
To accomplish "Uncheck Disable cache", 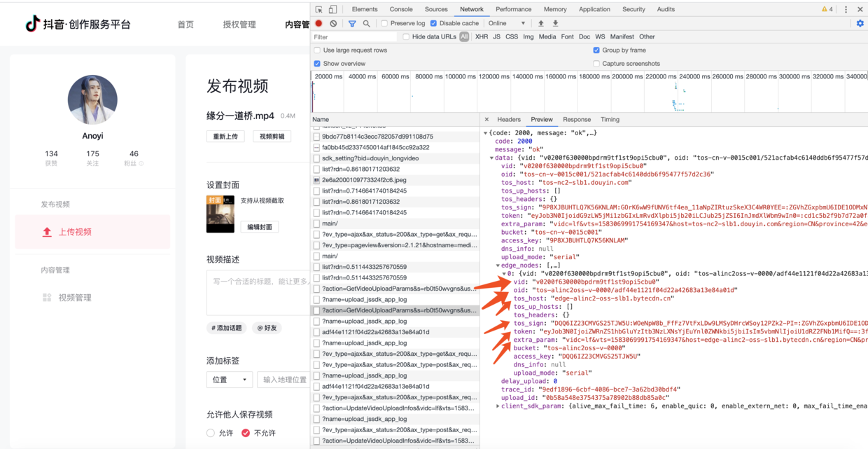I will 433,23.
